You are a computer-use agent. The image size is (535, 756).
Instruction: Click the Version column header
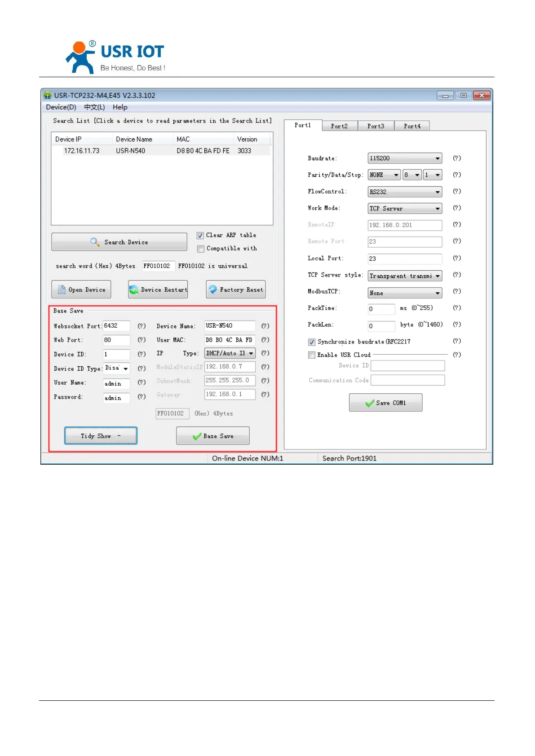pyautogui.click(x=252, y=139)
